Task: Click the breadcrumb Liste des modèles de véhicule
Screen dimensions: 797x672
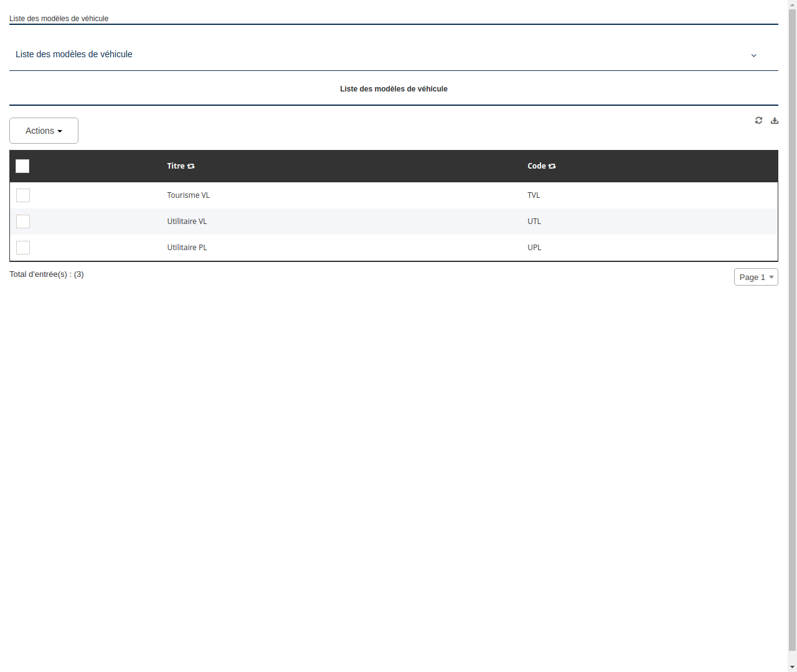Action: pyautogui.click(x=59, y=19)
